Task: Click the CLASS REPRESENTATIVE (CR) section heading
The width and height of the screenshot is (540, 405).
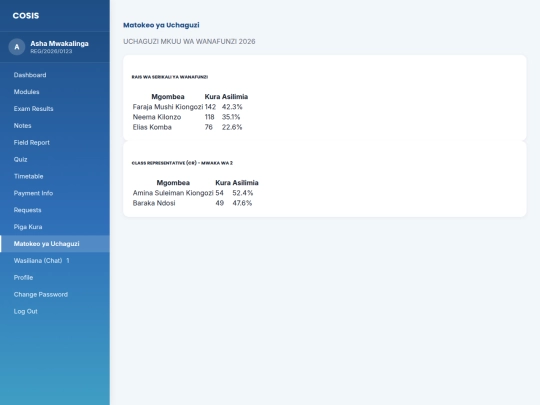Action: point(182,163)
